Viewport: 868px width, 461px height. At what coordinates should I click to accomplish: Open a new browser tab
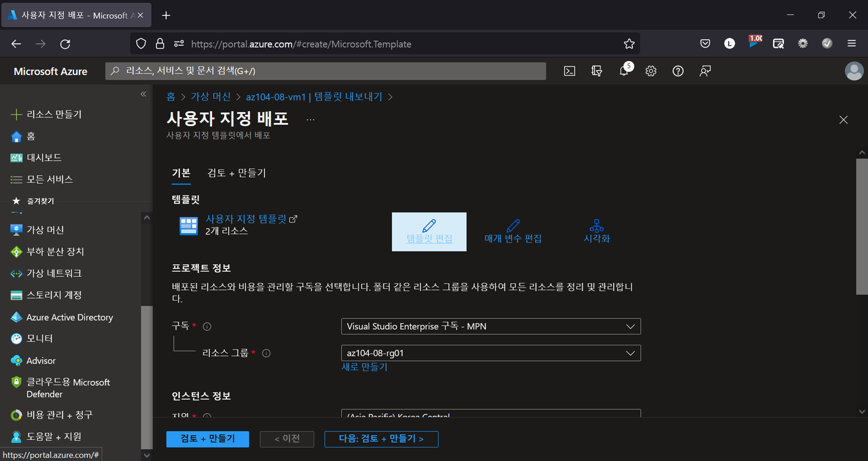166,16
